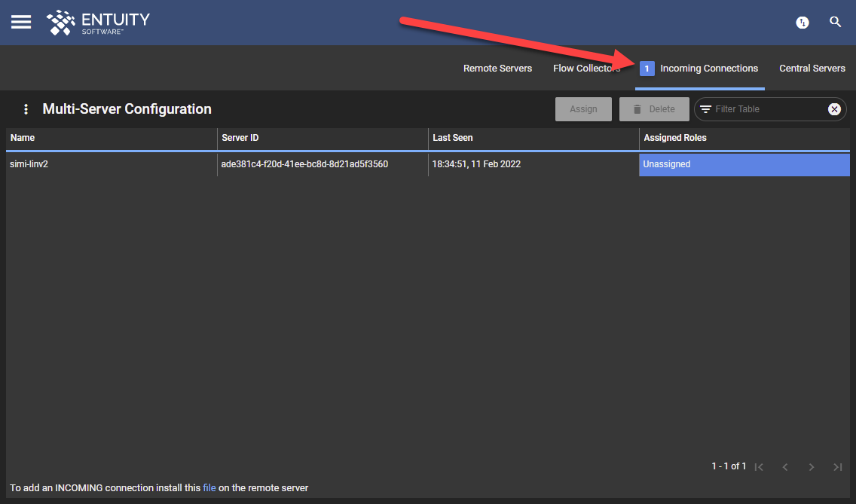Open the three-dot Multi-Server Configuration menu

pyautogui.click(x=26, y=109)
